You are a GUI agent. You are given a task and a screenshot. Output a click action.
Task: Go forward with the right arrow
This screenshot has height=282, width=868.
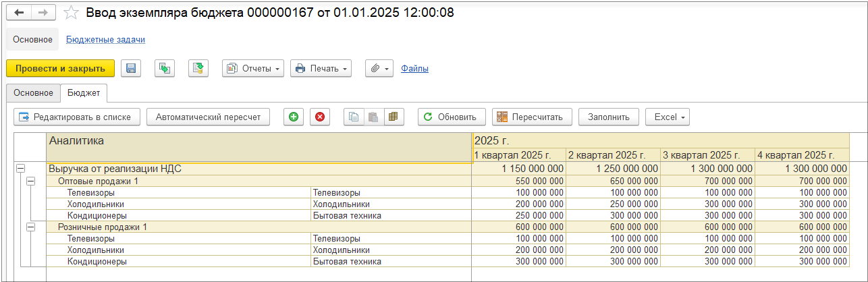coord(43,13)
